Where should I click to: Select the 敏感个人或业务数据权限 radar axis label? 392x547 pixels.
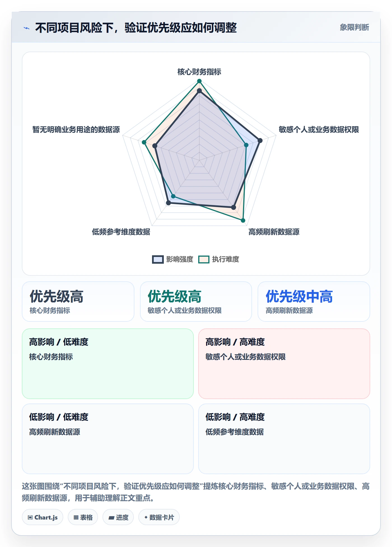tap(319, 129)
